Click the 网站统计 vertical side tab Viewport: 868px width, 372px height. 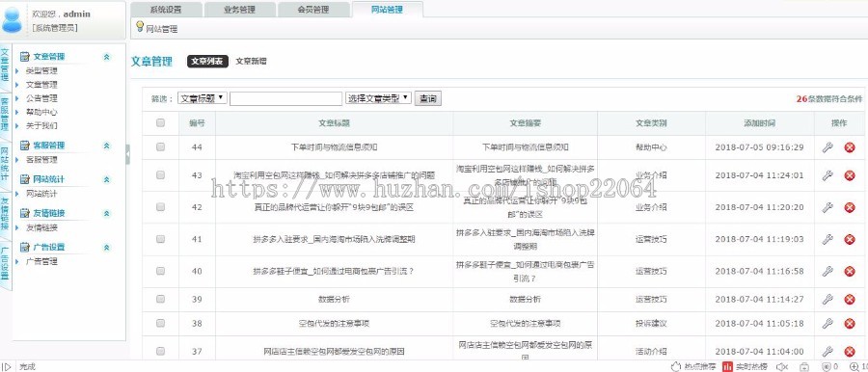[x=5, y=165]
